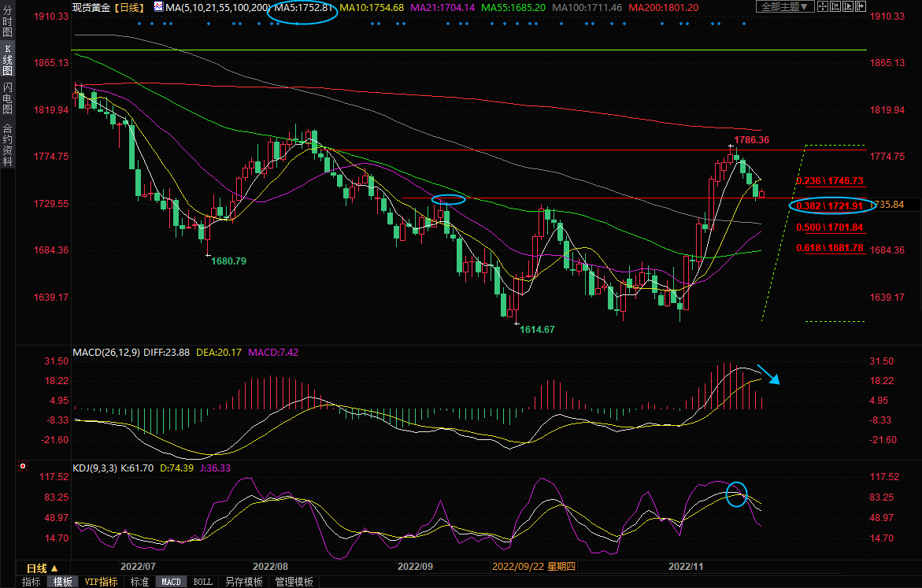Toggle the BOLL indicator template
The height and width of the screenshot is (588, 922).
coord(202,582)
